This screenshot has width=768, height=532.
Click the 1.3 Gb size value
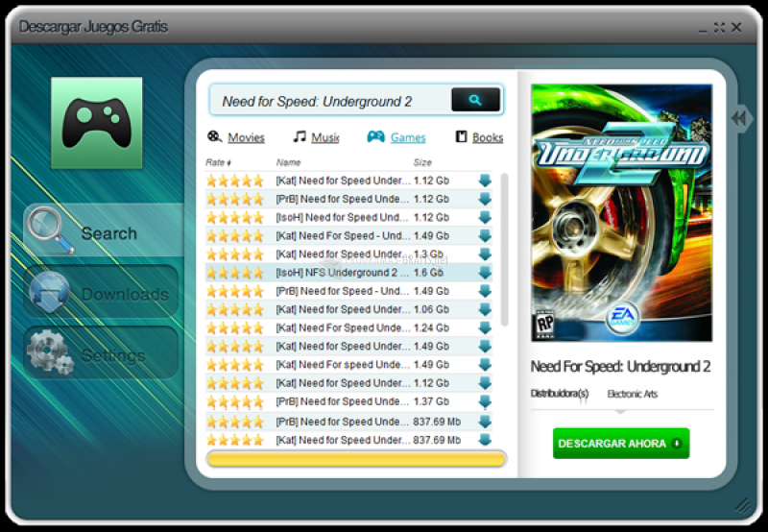coord(428,254)
